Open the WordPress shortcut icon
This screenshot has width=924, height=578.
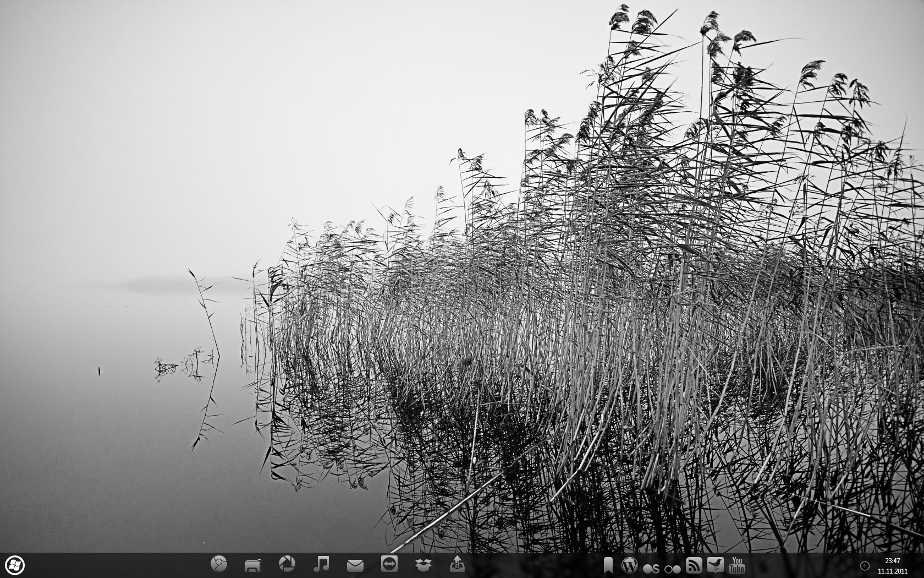coord(629,565)
